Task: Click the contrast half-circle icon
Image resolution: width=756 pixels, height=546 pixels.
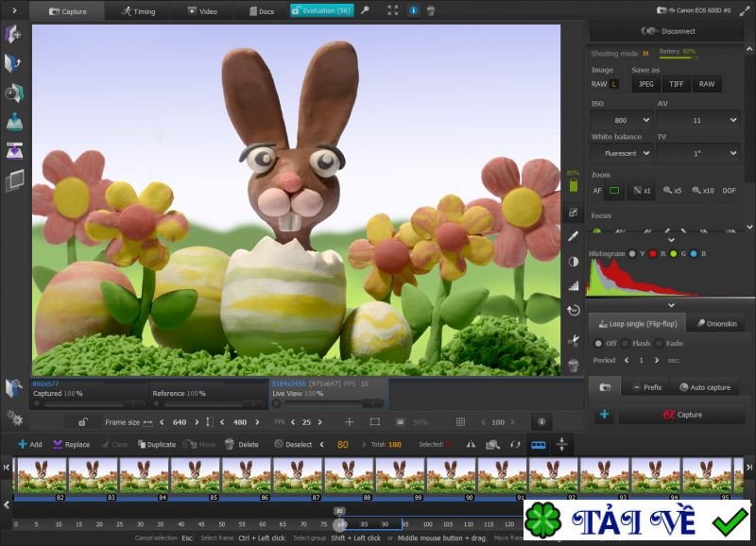Action: tap(573, 262)
